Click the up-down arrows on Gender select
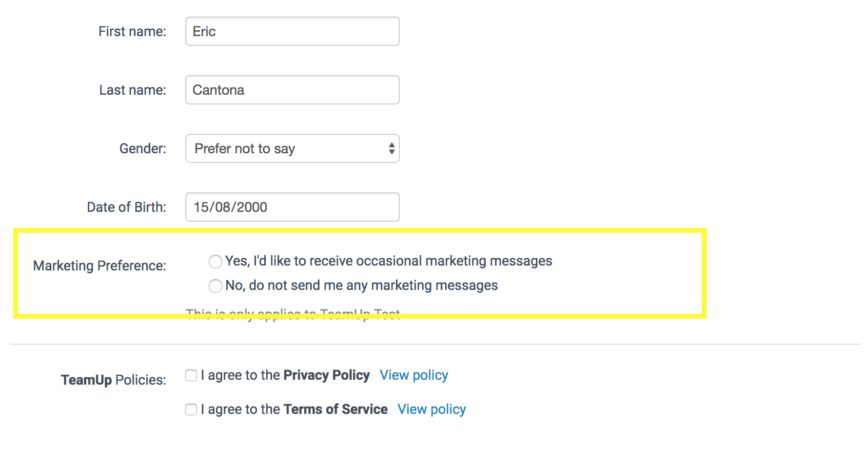This screenshot has width=868, height=452. [x=391, y=148]
